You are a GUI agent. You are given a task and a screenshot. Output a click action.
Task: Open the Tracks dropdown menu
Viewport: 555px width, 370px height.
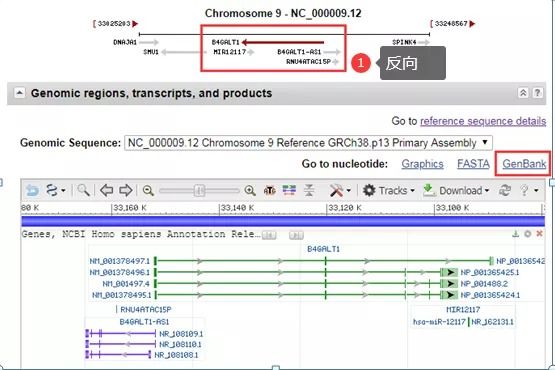389,190
